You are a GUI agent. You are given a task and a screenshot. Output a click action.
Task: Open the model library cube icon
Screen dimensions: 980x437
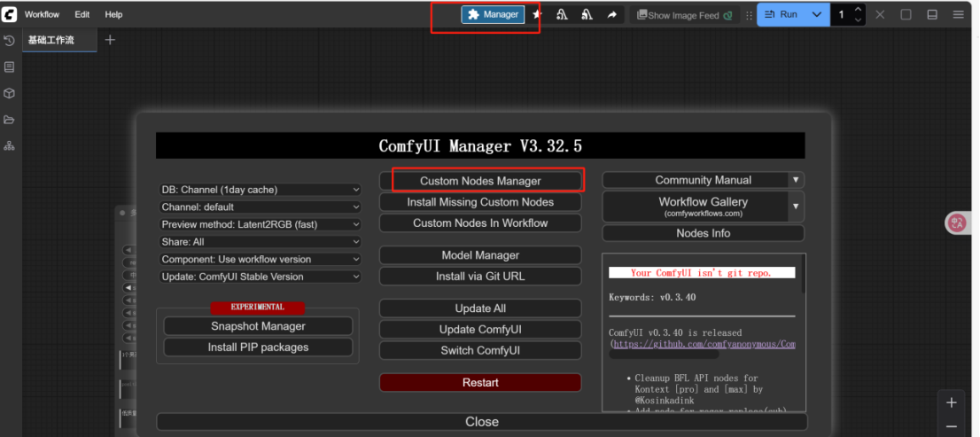click(9, 93)
